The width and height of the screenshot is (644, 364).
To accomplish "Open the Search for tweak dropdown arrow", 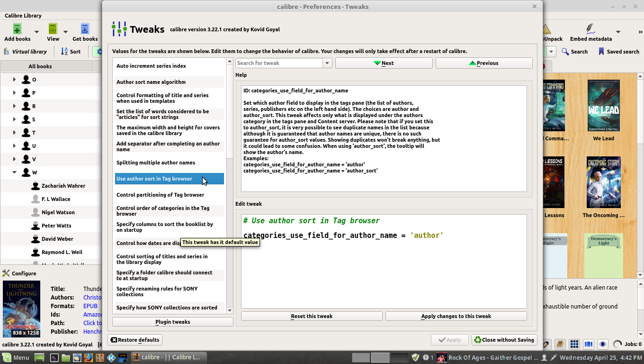I will (x=327, y=63).
